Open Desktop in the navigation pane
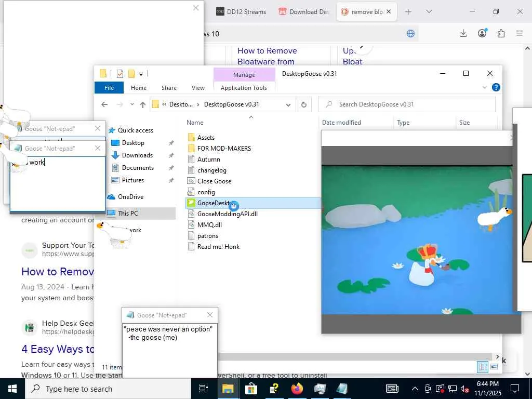 pyautogui.click(x=132, y=143)
